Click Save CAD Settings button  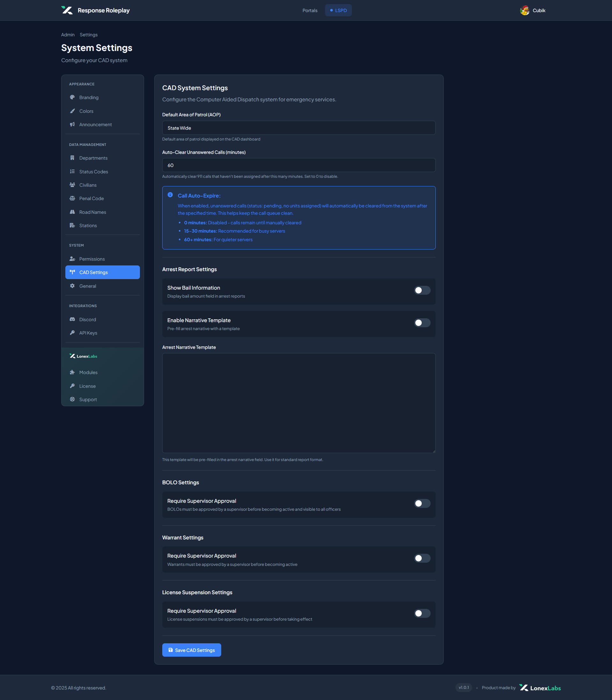(x=192, y=650)
